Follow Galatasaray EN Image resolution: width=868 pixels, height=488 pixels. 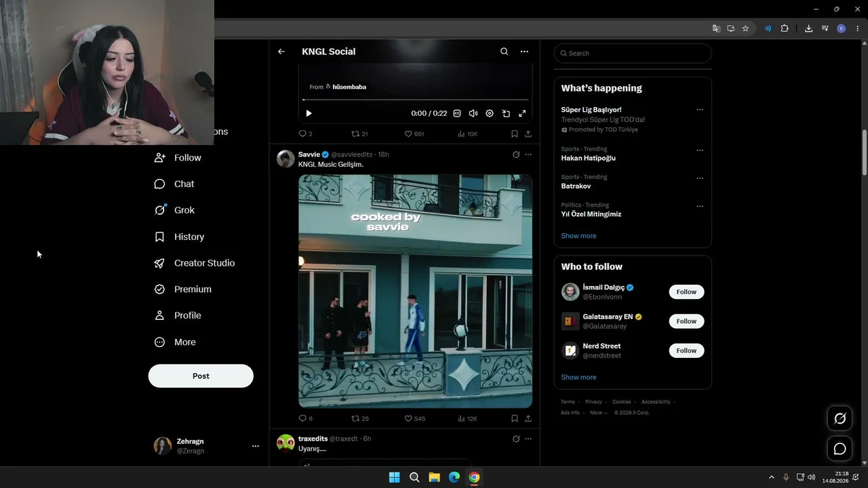tap(686, 321)
